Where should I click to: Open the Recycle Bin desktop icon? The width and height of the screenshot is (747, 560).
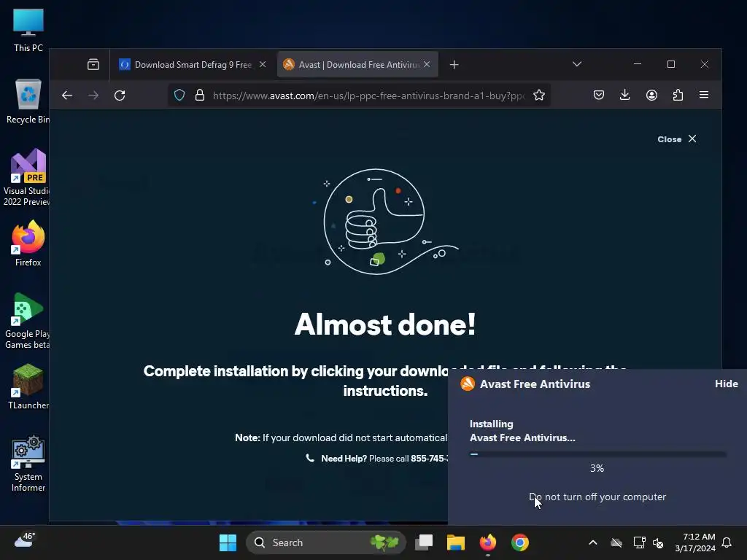tap(28, 101)
